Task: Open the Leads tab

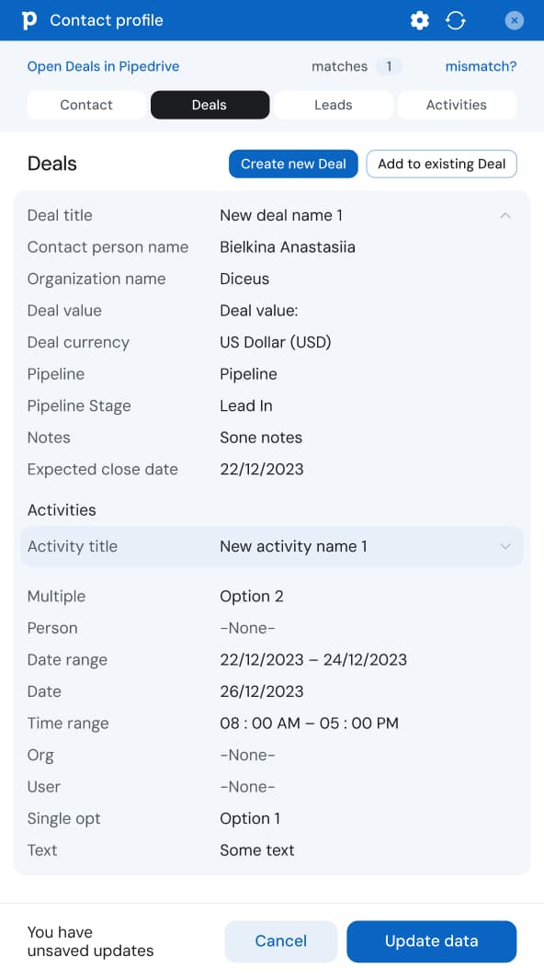Action: (x=333, y=105)
